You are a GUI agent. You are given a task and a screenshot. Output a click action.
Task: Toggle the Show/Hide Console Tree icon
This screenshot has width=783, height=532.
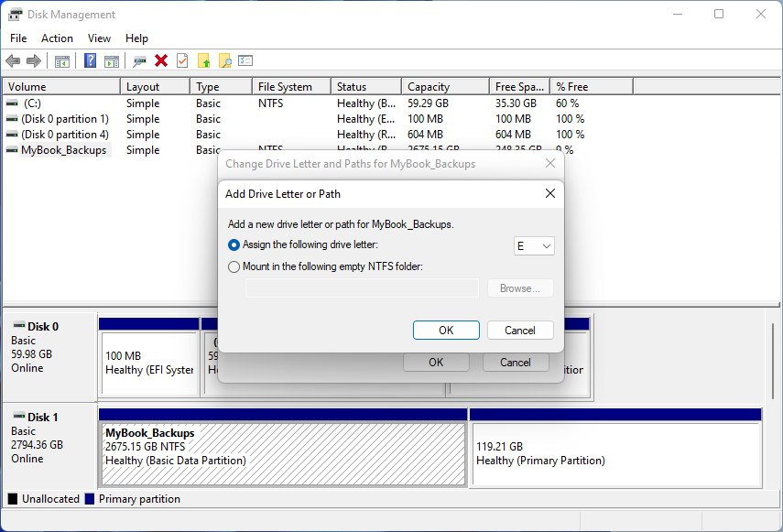(x=62, y=61)
